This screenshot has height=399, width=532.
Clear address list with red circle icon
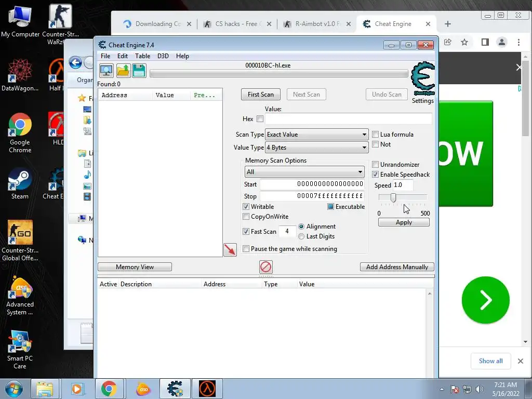(x=265, y=267)
